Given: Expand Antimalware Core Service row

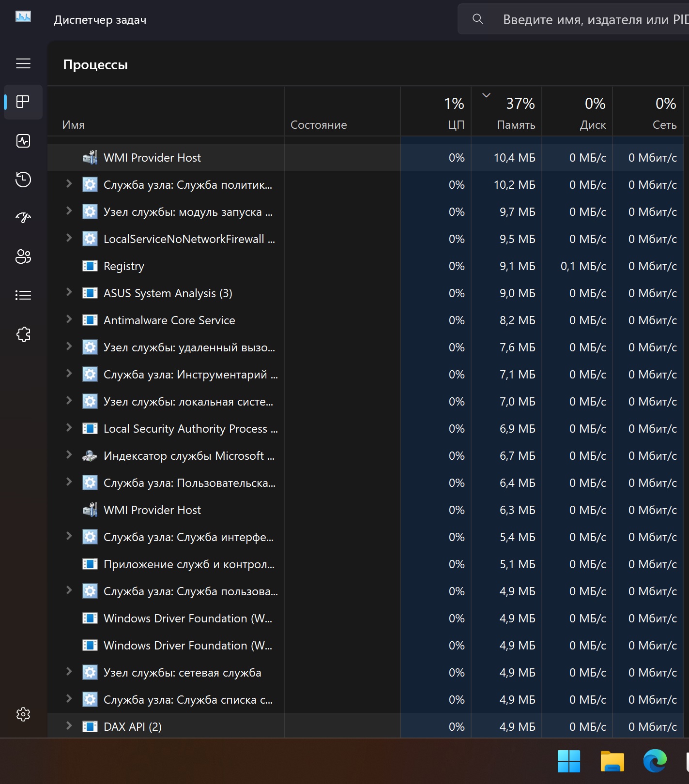Looking at the screenshot, I should tap(69, 319).
